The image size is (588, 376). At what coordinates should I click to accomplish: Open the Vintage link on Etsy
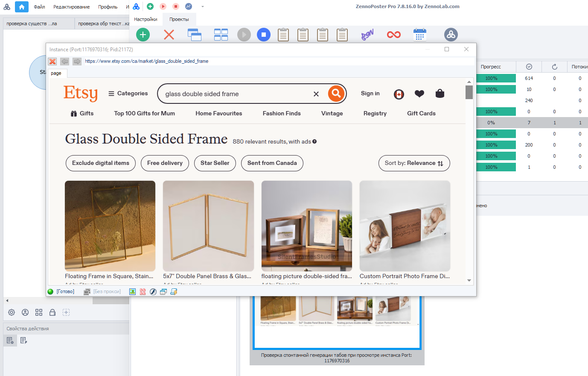332,114
